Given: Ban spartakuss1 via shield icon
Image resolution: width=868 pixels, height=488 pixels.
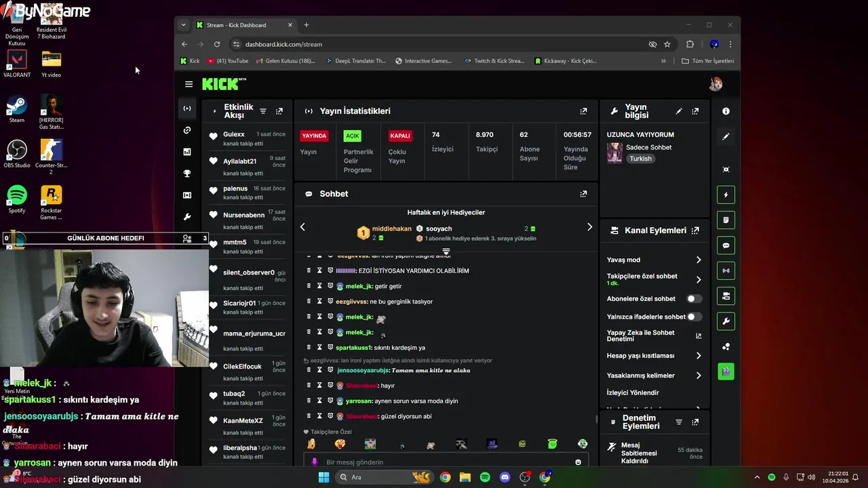Looking at the screenshot, I should (x=330, y=347).
